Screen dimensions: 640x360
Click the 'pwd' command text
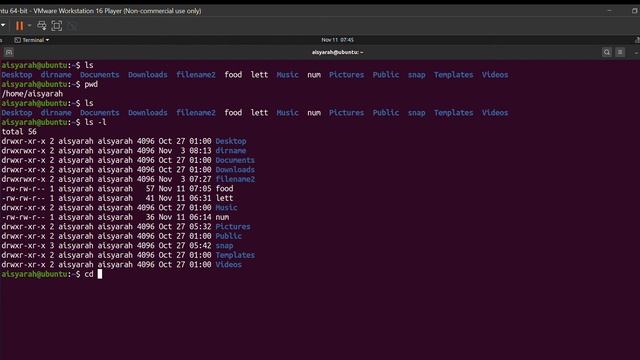click(x=91, y=84)
